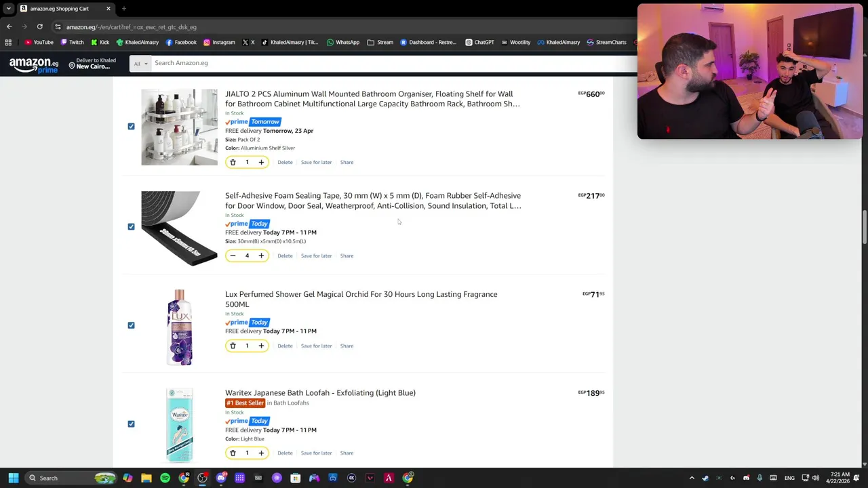Open the Instagram bookmark
The image size is (868, 488).
click(219, 42)
